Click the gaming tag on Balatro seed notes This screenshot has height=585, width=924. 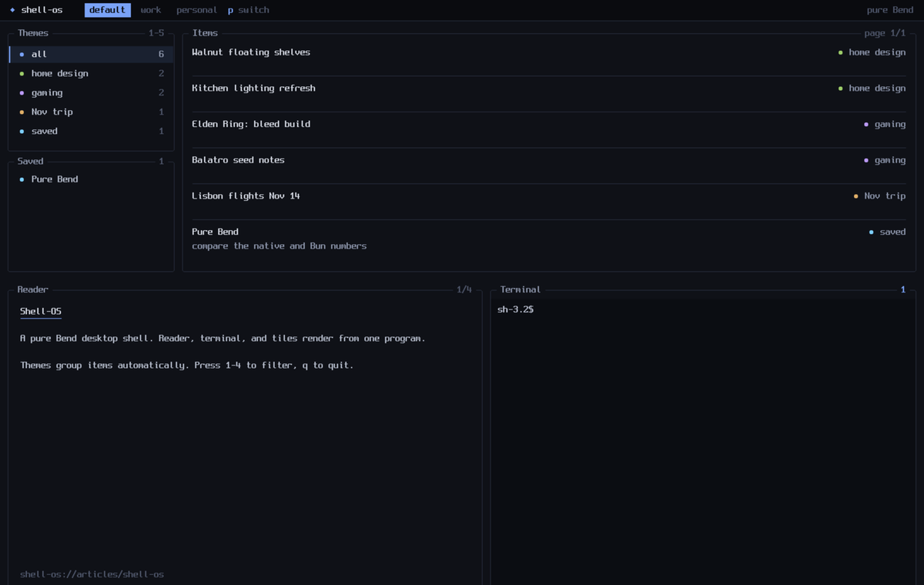885,160
